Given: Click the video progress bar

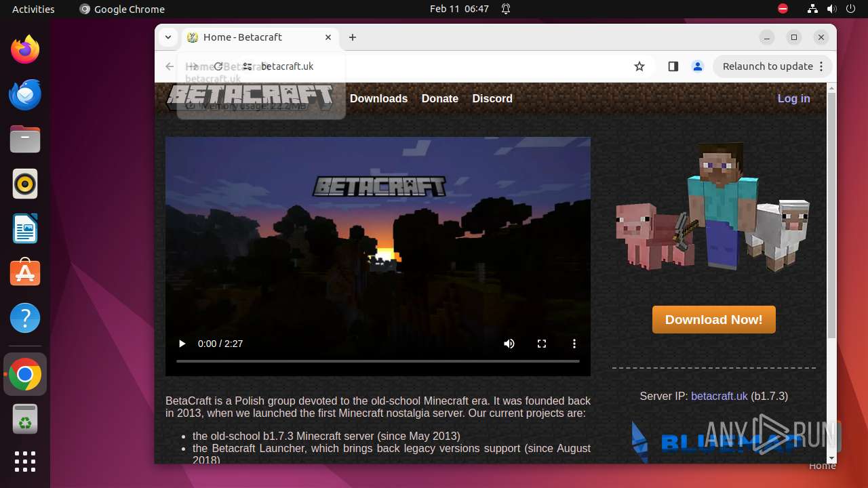Looking at the screenshot, I should coord(378,361).
